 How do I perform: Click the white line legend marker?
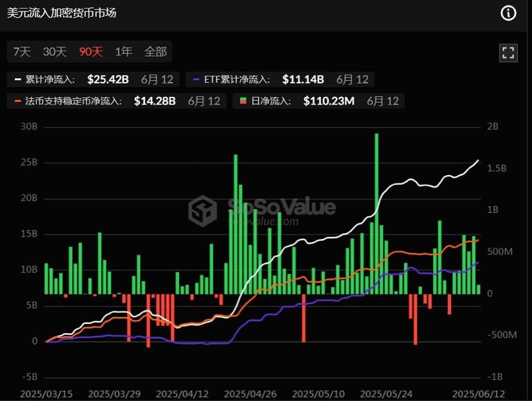click(x=17, y=80)
